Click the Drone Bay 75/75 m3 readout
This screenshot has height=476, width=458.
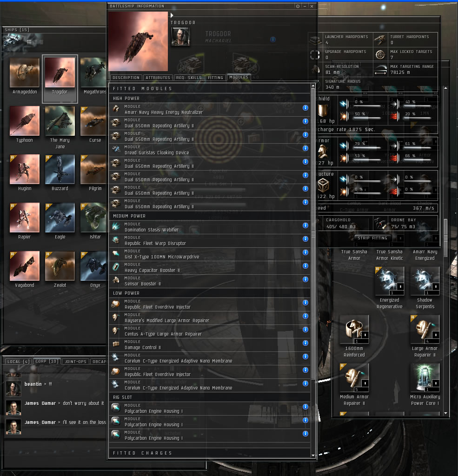[x=406, y=224]
